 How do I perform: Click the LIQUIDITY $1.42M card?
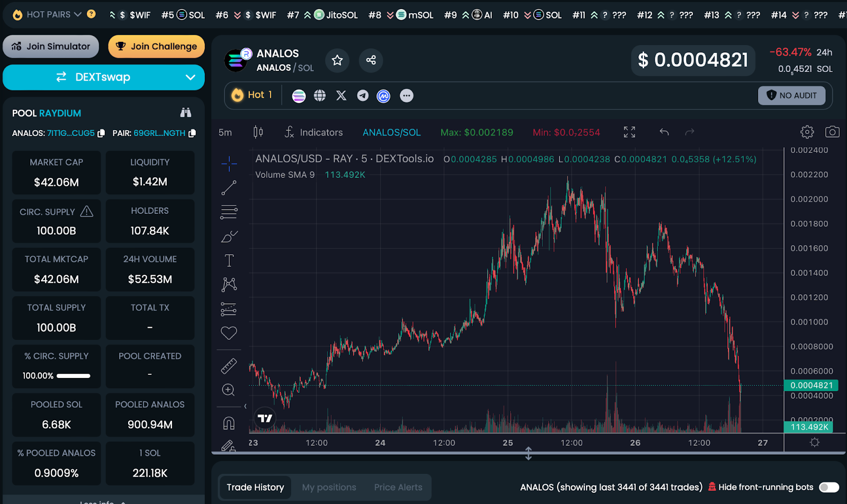(150, 173)
